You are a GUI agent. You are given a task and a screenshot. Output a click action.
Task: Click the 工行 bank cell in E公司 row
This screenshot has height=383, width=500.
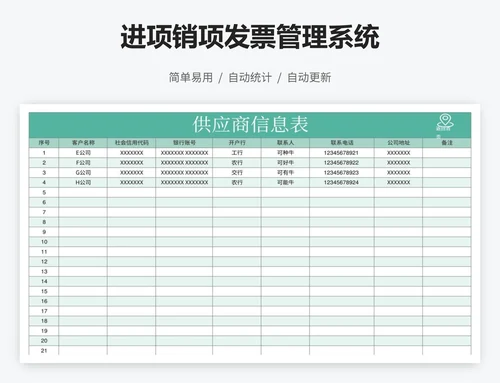(x=237, y=153)
